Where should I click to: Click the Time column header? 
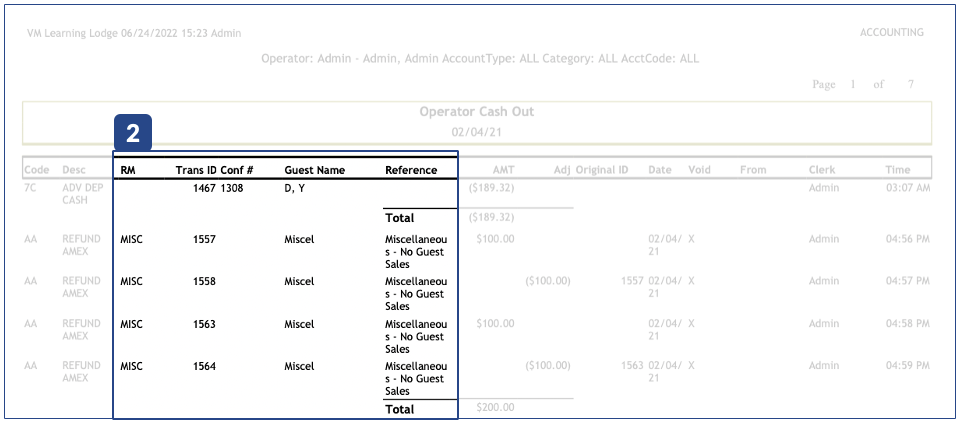(x=897, y=170)
